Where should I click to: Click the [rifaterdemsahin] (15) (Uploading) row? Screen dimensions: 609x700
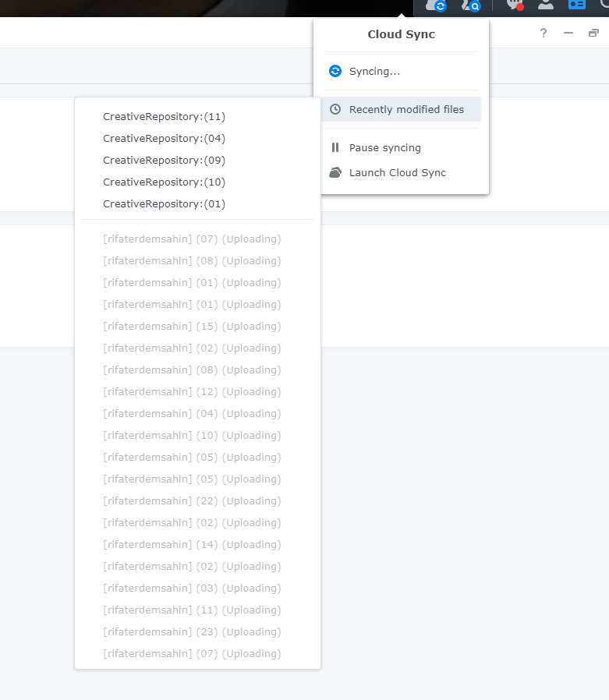(x=197, y=327)
